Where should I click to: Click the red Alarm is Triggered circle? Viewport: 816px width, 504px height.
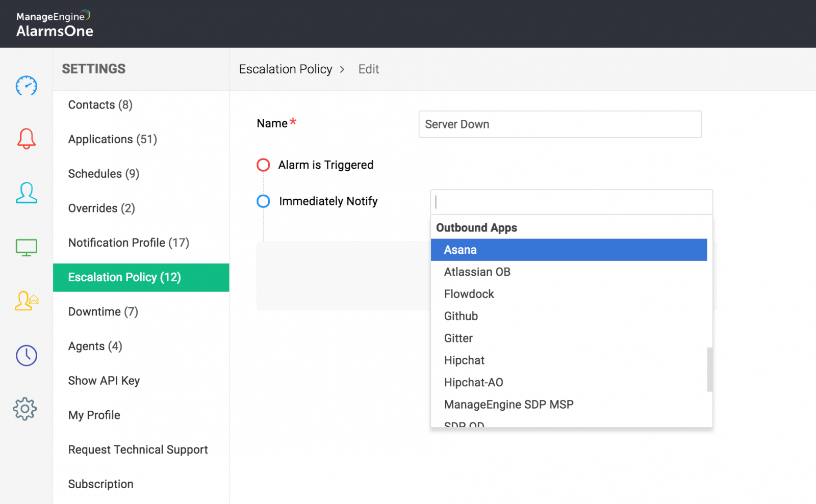pos(263,165)
